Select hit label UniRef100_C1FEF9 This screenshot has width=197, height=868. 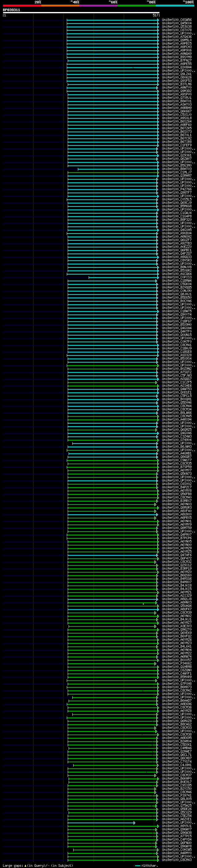[177, 145]
